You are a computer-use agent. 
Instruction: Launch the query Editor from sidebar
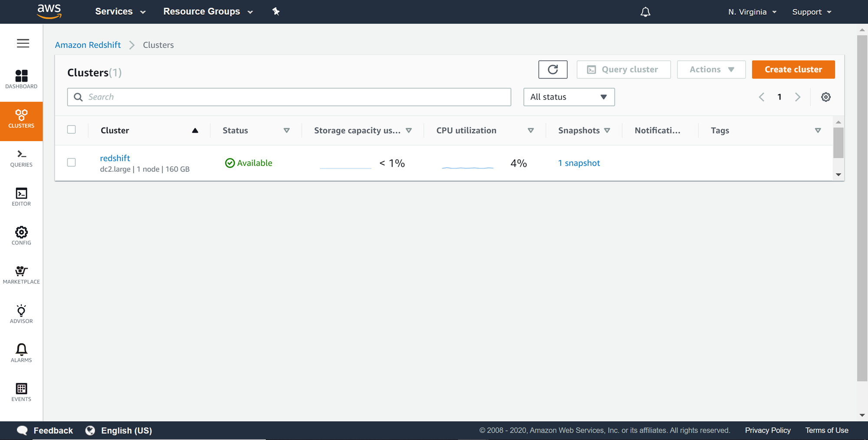pos(21,197)
